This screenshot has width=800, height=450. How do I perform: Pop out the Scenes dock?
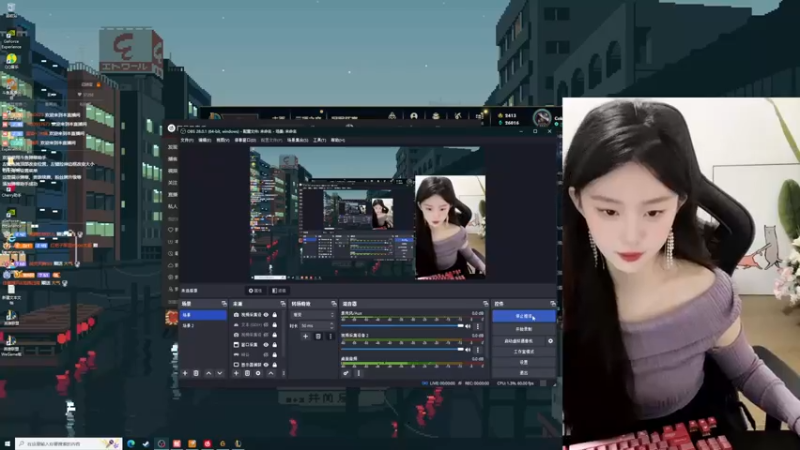(x=223, y=304)
